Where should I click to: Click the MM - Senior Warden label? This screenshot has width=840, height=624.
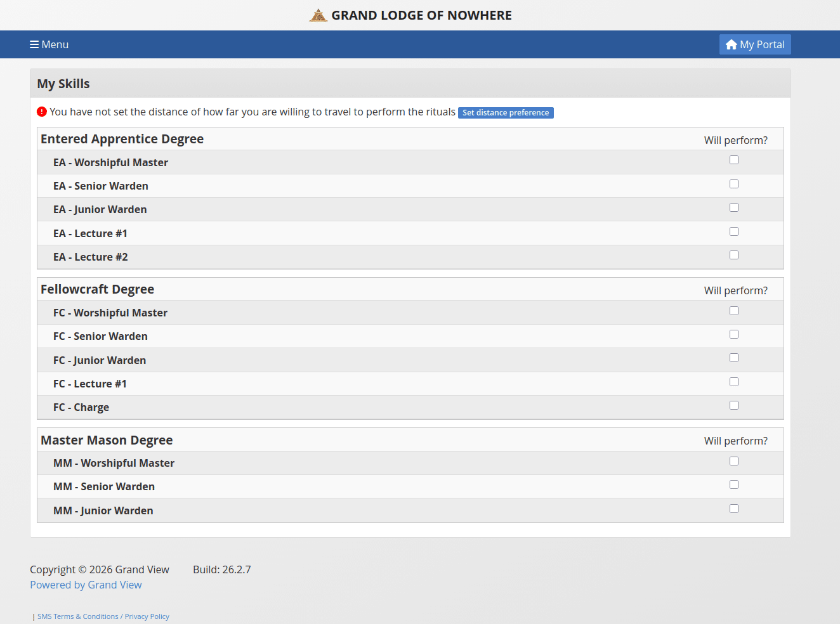tap(104, 486)
